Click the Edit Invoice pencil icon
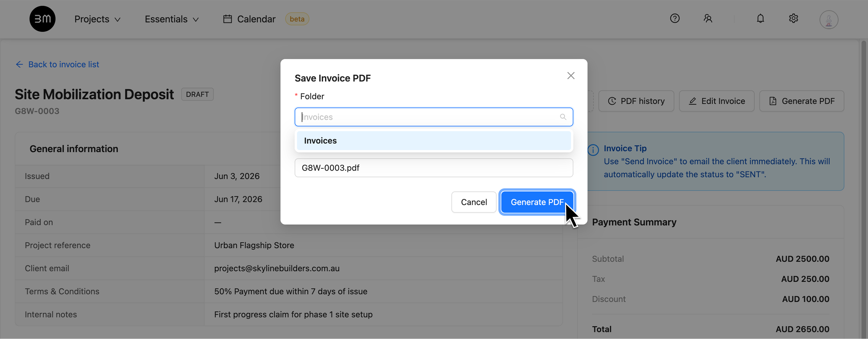 pos(692,101)
